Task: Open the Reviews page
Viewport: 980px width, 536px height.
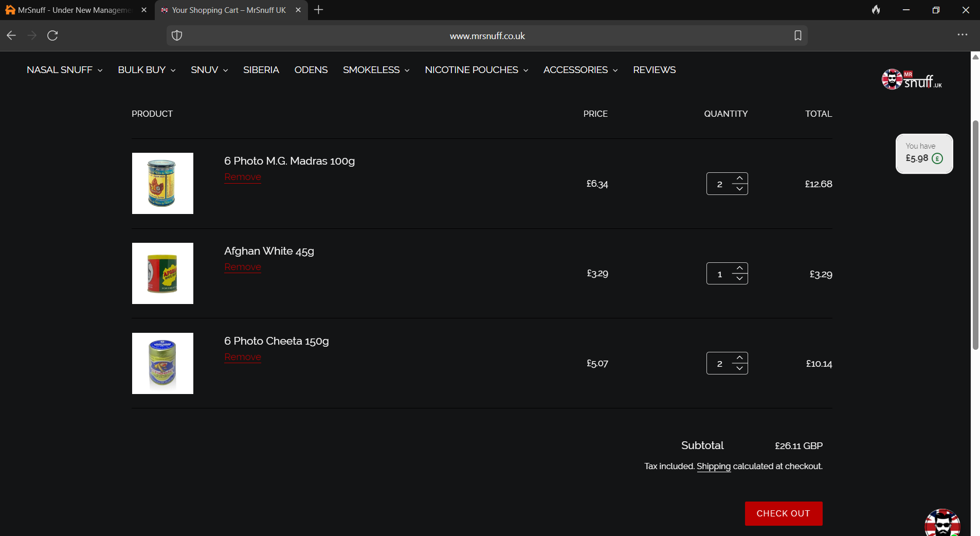Action: click(x=655, y=70)
